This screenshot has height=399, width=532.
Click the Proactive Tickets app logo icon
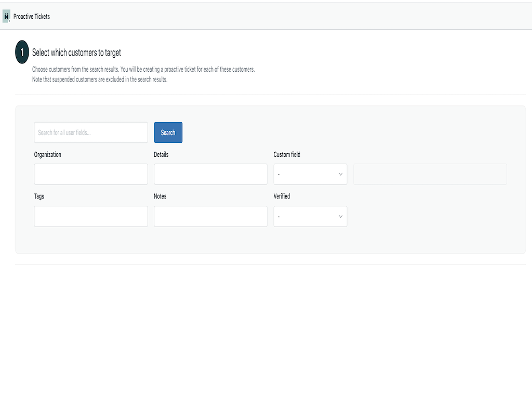point(6,16)
